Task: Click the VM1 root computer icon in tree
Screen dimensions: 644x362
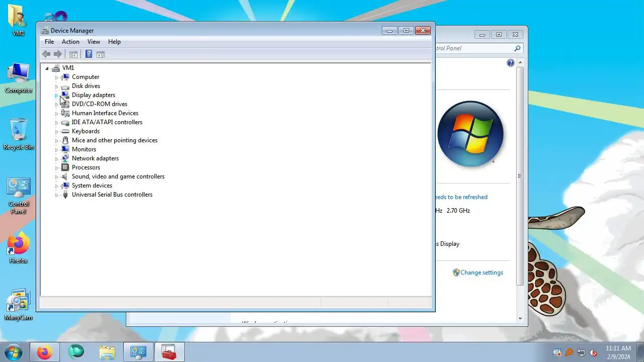Action: 56,68
